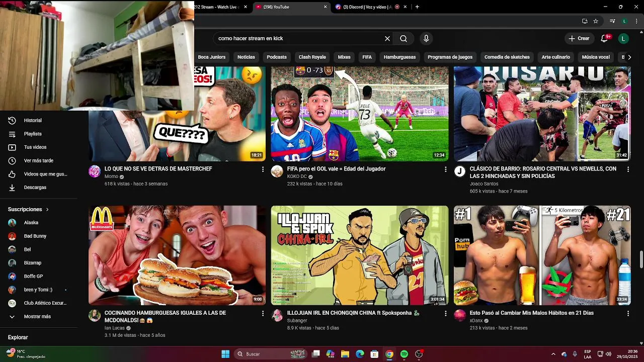This screenshot has height=362, width=644.
Task: Click the Subanger channel avatar
Action: click(x=277, y=315)
